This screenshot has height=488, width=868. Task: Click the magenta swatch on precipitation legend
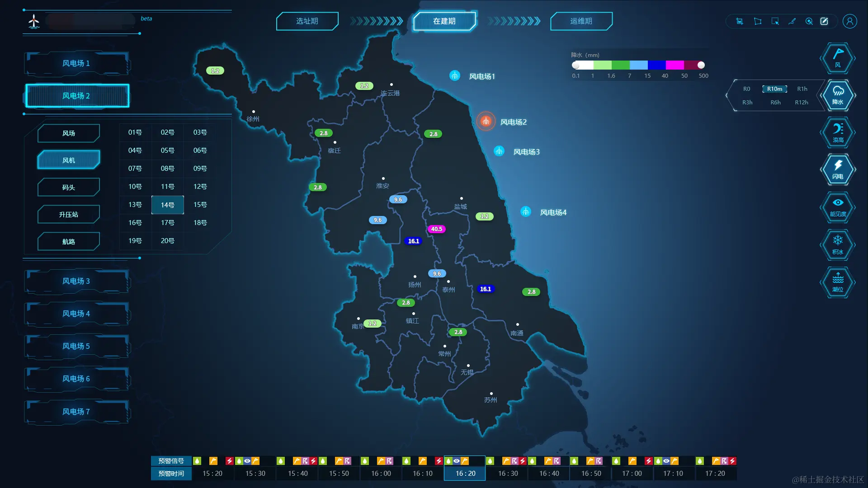click(x=675, y=65)
